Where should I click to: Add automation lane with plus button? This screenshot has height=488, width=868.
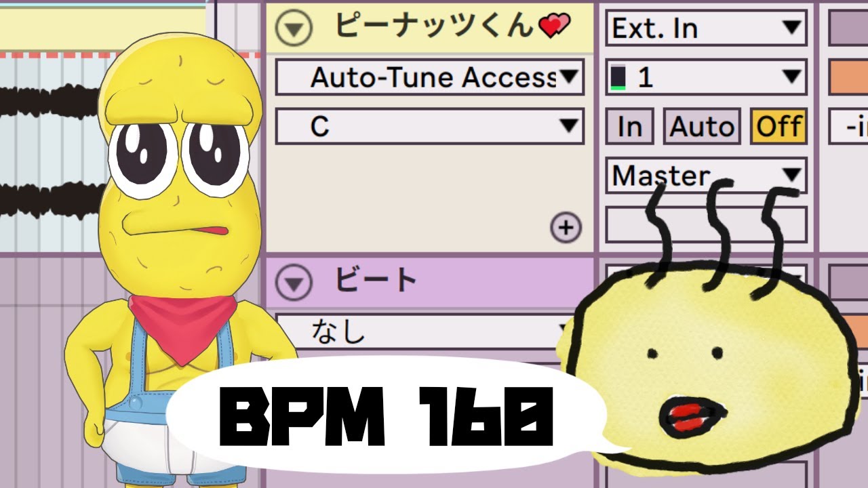click(x=566, y=228)
